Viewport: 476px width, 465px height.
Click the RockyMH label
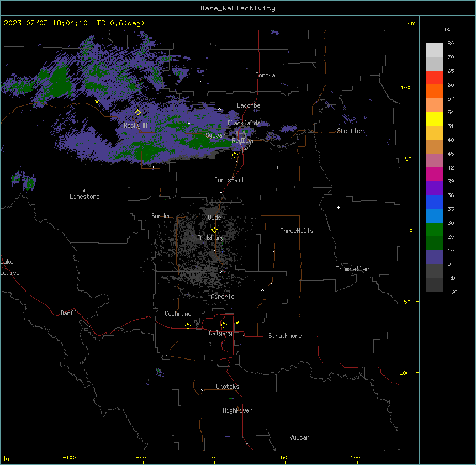tap(135, 125)
